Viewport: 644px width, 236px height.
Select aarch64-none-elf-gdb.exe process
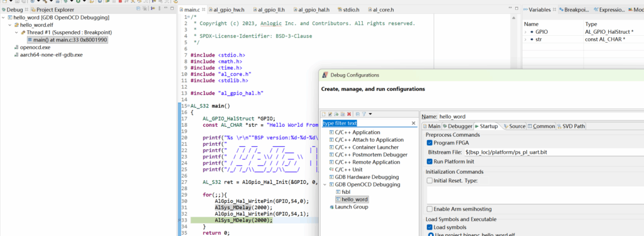(x=48, y=55)
